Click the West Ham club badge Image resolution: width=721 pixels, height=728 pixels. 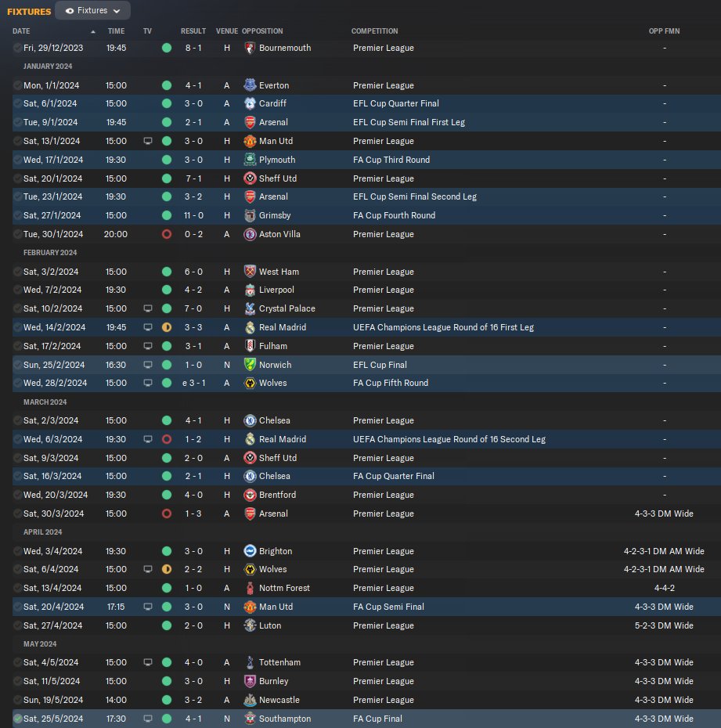(250, 272)
